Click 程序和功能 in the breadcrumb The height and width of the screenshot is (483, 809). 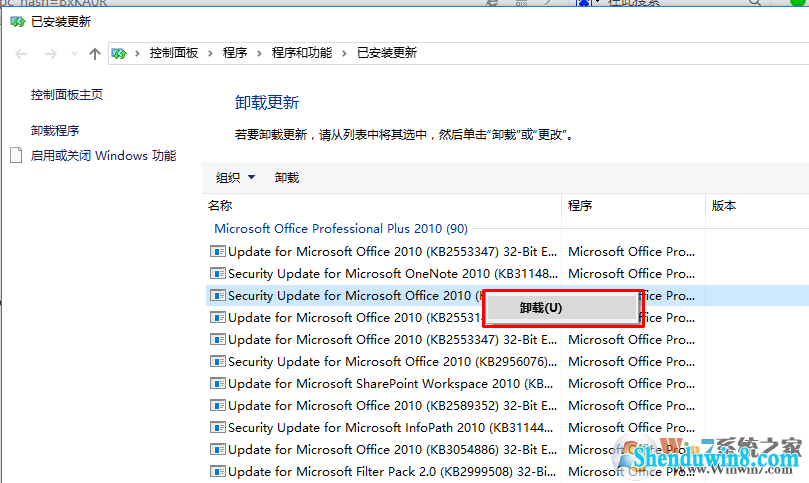(302, 53)
